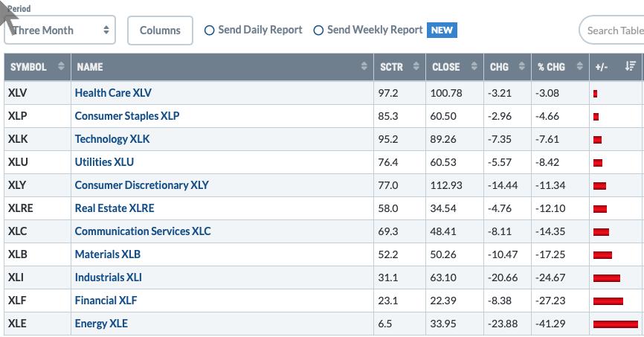This screenshot has width=644, height=337.
Task: Open the Three Month period dropdown
Action: tap(60, 31)
